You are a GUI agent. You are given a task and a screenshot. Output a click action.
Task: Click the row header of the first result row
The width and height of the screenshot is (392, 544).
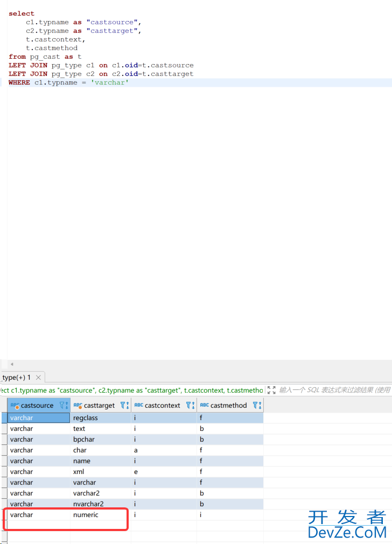tap(3, 418)
